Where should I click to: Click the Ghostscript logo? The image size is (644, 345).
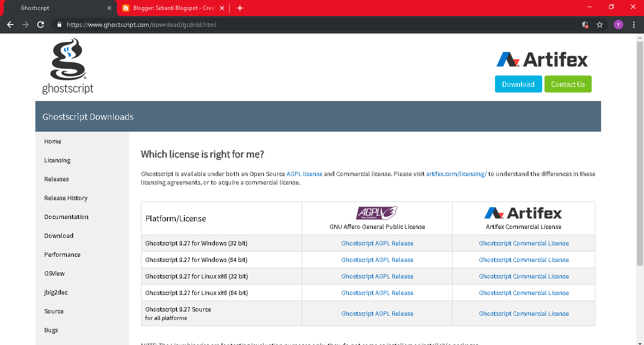coord(68,66)
